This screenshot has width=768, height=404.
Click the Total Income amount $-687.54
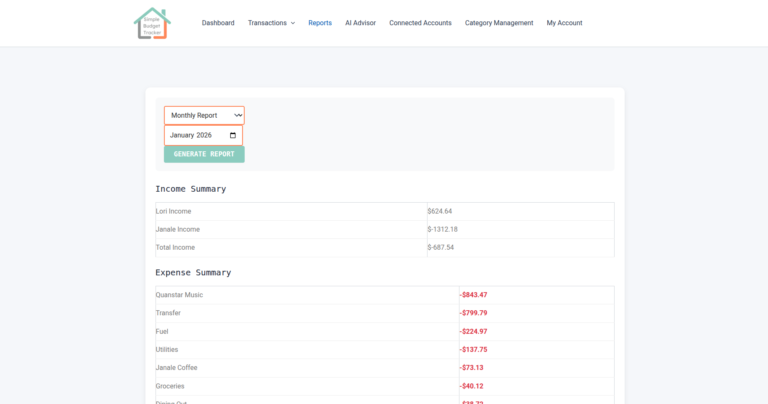pyautogui.click(x=441, y=247)
